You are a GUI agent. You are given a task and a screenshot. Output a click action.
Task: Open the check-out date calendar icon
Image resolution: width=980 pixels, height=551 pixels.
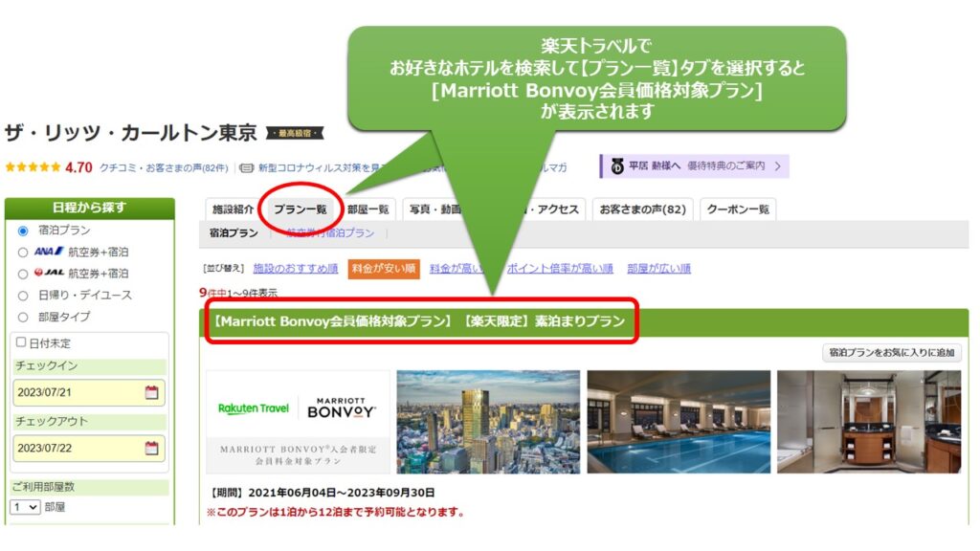pos(151,448)
